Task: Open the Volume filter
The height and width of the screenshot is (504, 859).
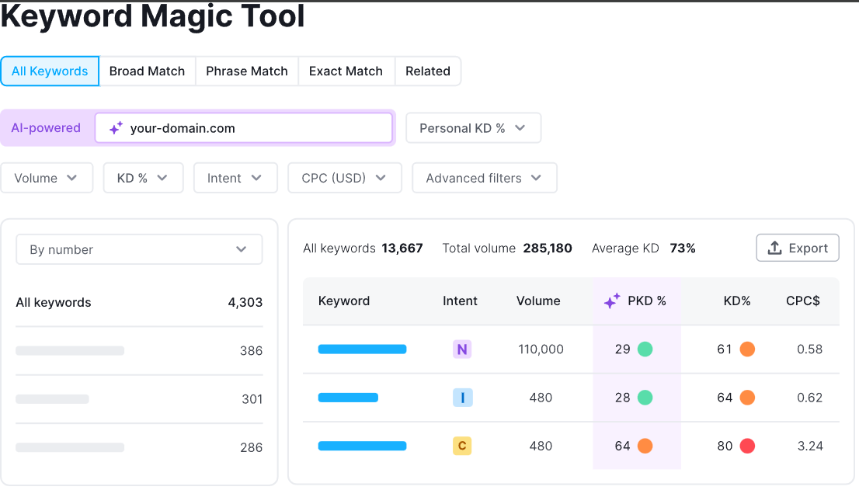Action: click(47, 178)
